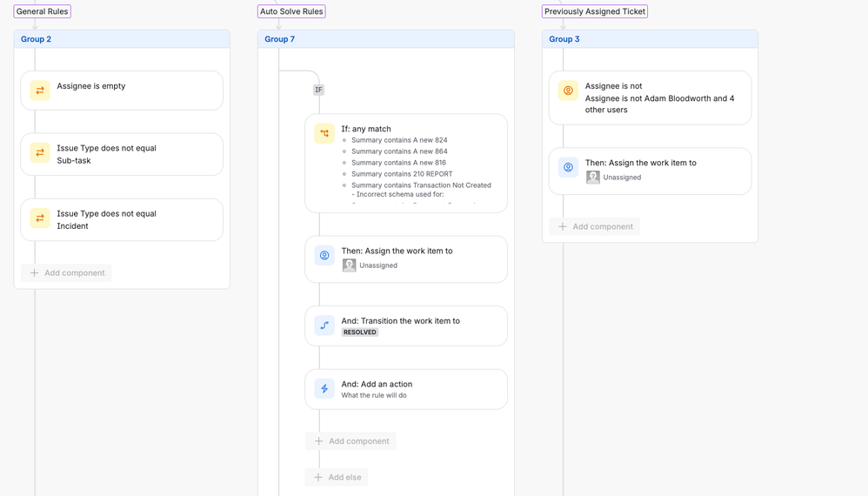The width and height of the screenshot is (868, 496).
Task: Click the If any match branch icon
Action: [324, 133]
